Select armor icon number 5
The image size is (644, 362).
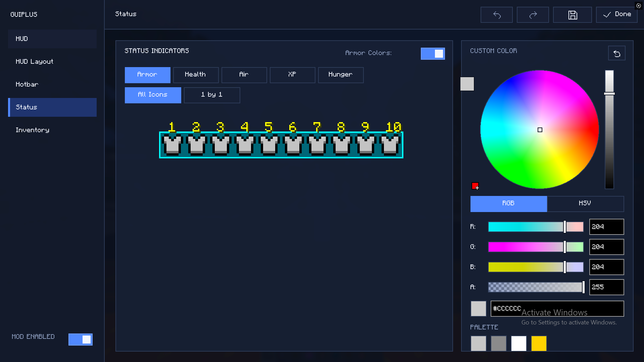pyautogui.click(x=269, y=145)
